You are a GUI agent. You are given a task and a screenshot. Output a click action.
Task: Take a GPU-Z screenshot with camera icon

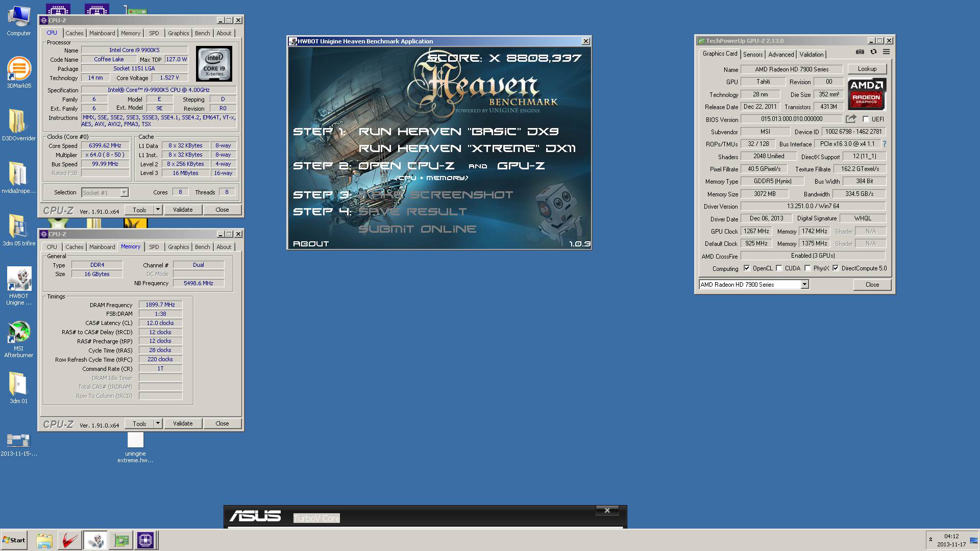[x=860, y=52]
